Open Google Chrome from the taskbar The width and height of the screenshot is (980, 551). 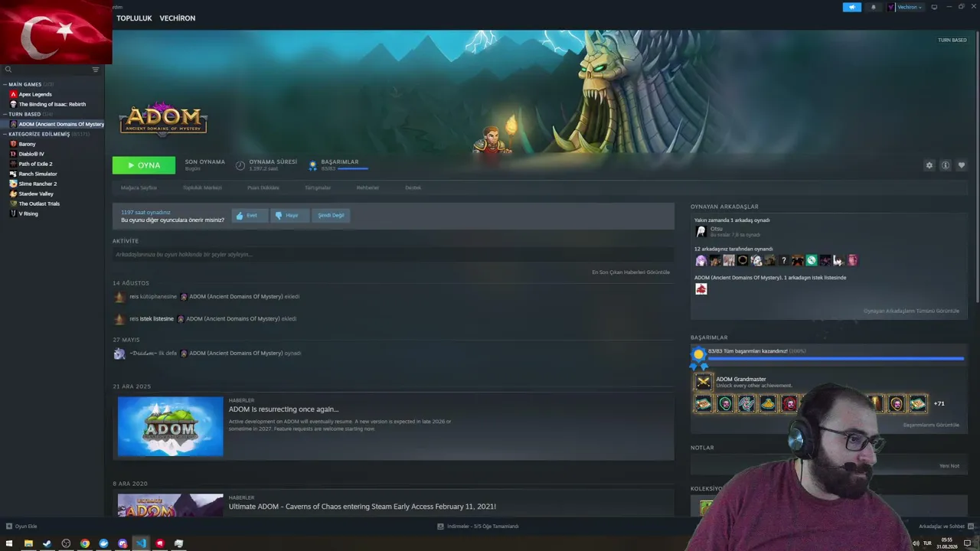tap(85, 543)
